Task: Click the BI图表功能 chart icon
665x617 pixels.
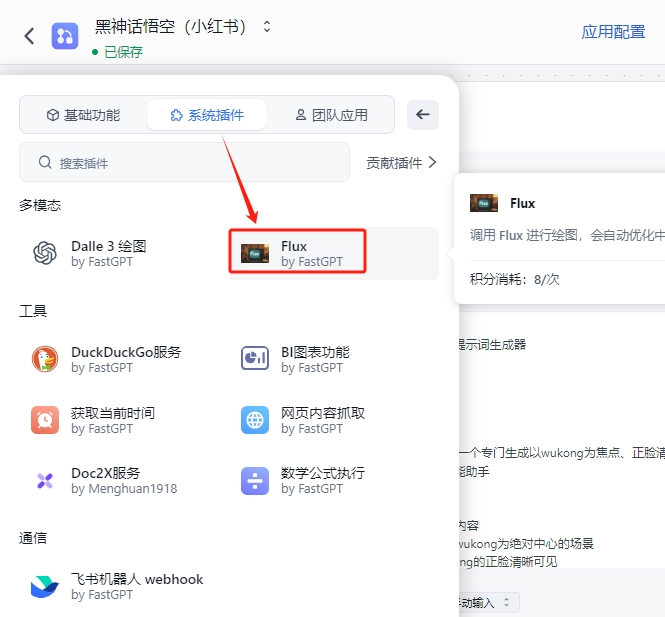Action: 255,358
